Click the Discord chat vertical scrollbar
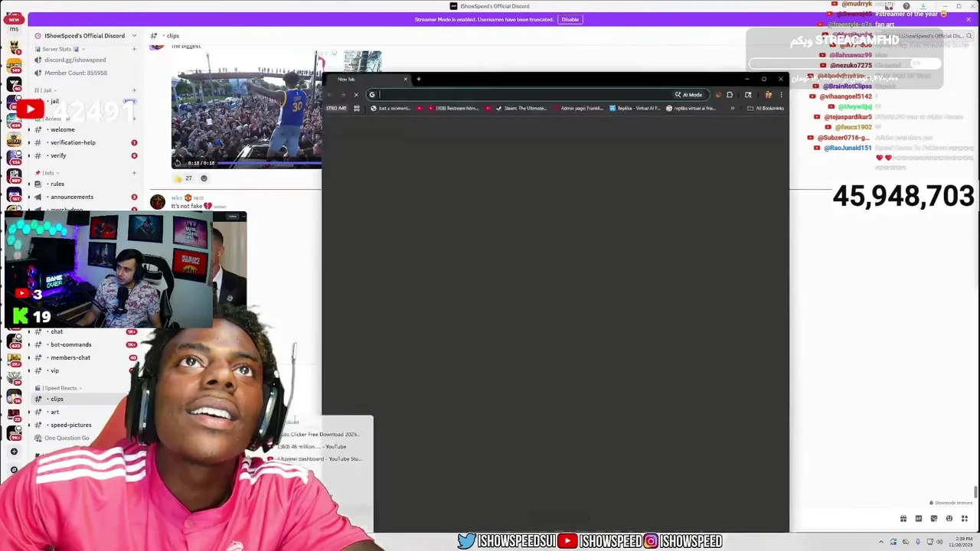 (975, 491)
